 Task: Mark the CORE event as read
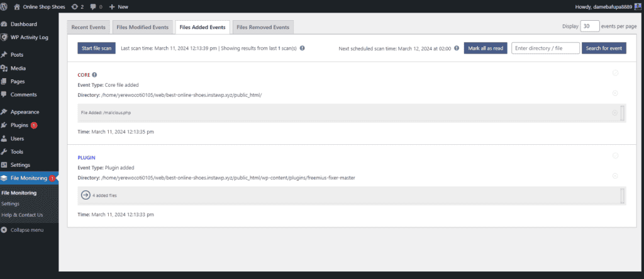615,73
